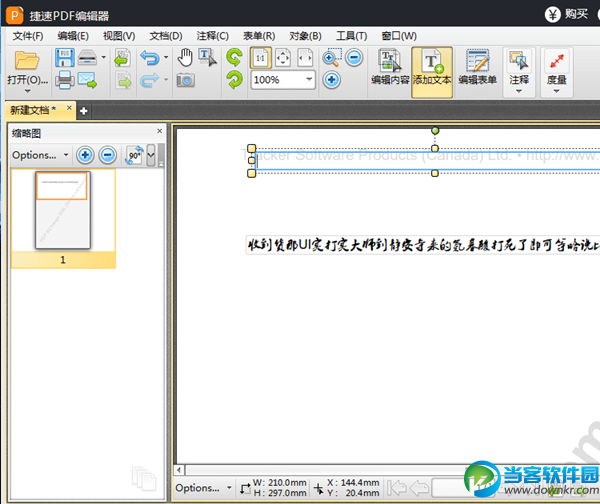Image resolution: width=600 pixels, height=504 pixels.
Task: Open the 100% zoom level dropdown
Action: (308, 80)
